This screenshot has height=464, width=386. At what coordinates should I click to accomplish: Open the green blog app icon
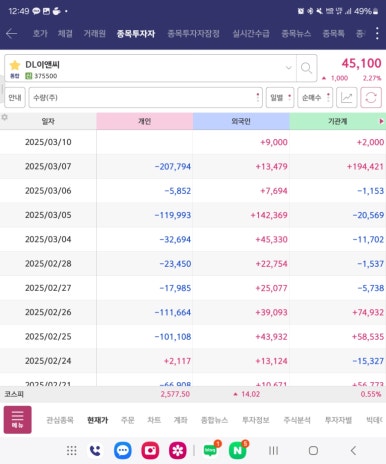pyautogui.click(x=211, y=450)
